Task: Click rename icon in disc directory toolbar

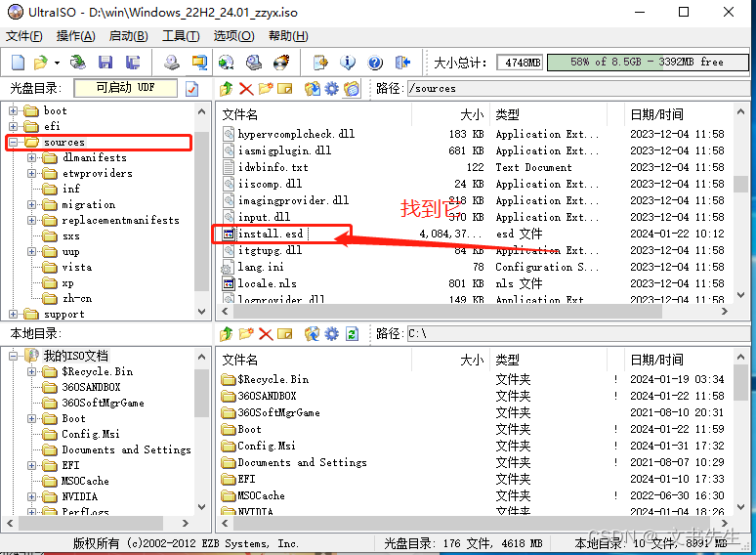Action: (285, 89)
